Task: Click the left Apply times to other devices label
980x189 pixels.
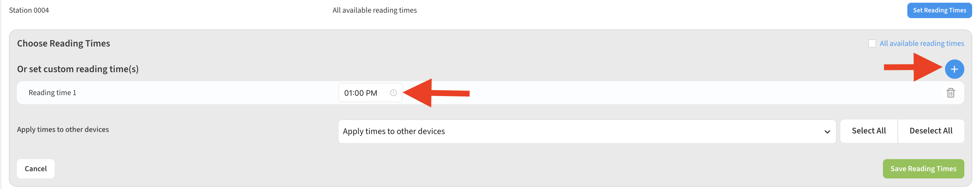Action: tap(63, 130)
